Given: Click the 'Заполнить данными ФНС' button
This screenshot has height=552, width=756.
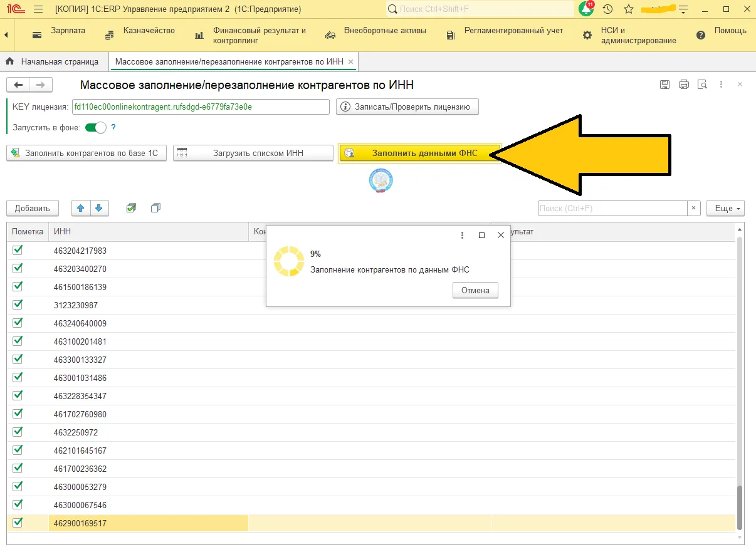Looking at the screenshot, I should 419,153.
